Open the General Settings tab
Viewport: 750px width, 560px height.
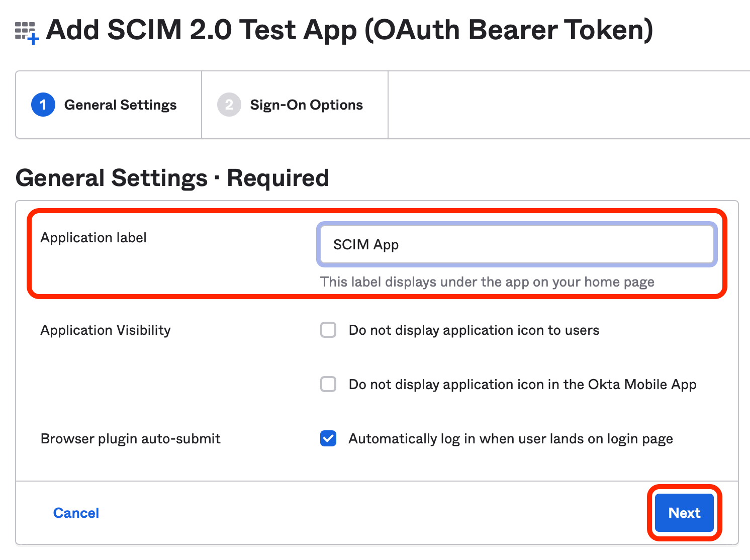coord(109,105)
